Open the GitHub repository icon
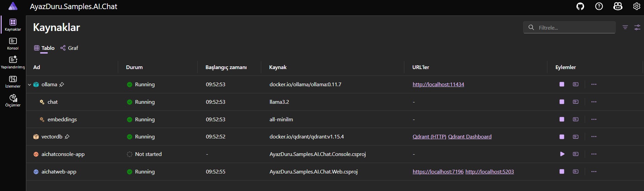 pyautogui.click(x=580, y=6)
